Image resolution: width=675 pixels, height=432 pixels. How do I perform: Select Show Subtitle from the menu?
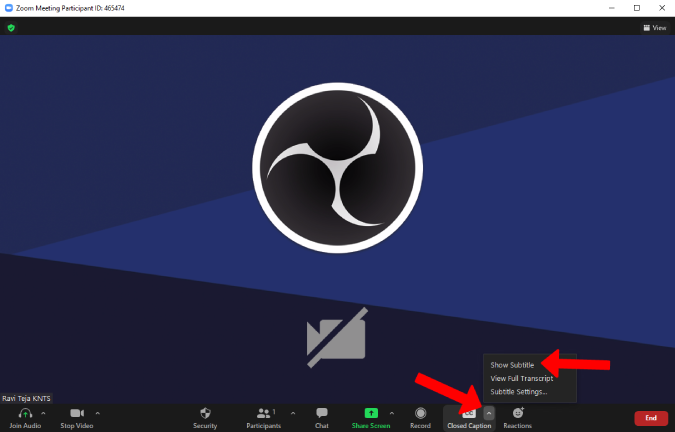coord(512,365)
